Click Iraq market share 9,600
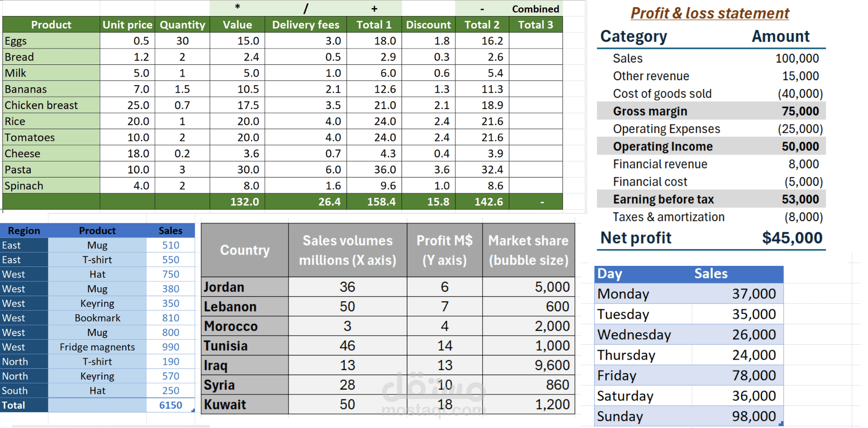This screenshot has height=428, width=868. coord(529,365)
